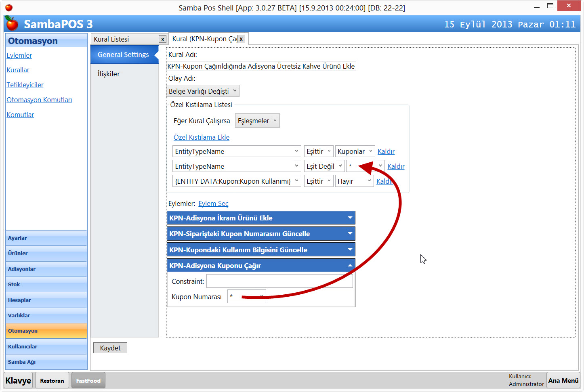The image size is (584, 392).
Task: Open the Tetikleyiciler link in sidebar
Action: click(25, 85)
